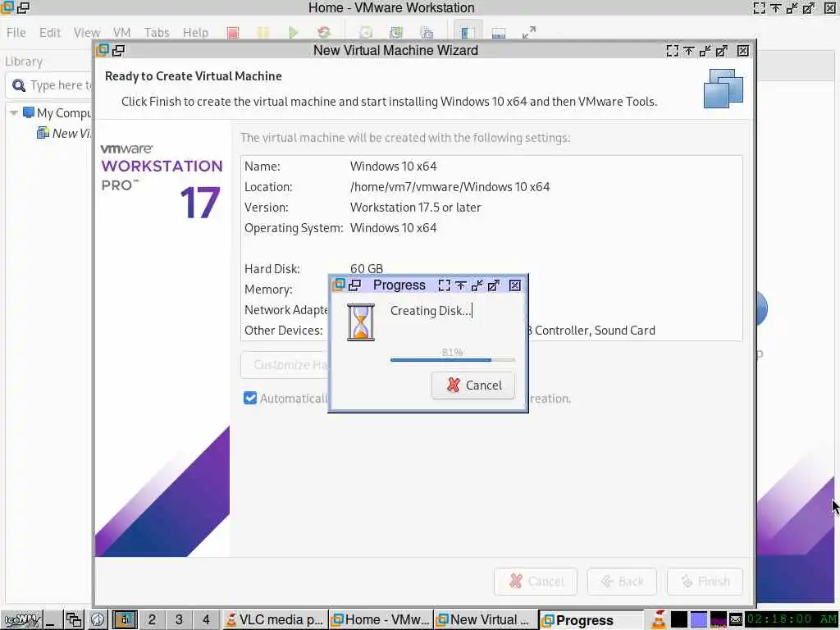Click the VLC cone tray icon

[x=658, y=619]
